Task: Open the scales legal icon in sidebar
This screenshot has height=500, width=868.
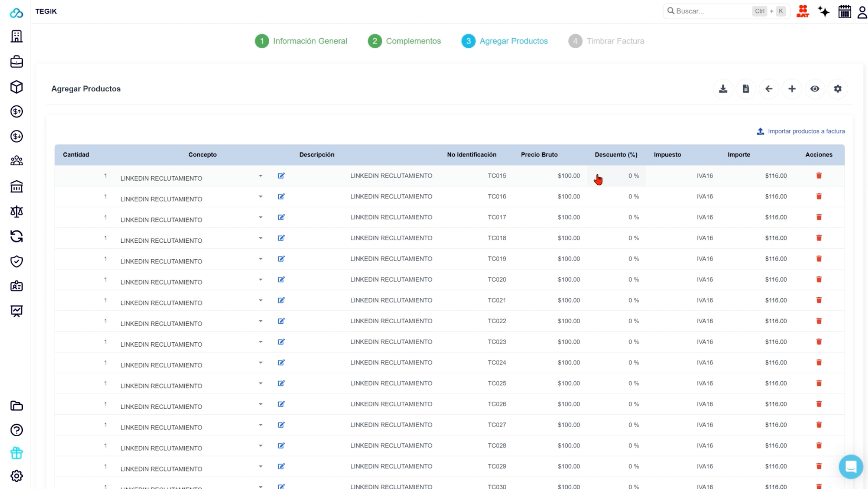Action: tap(16, 211)
